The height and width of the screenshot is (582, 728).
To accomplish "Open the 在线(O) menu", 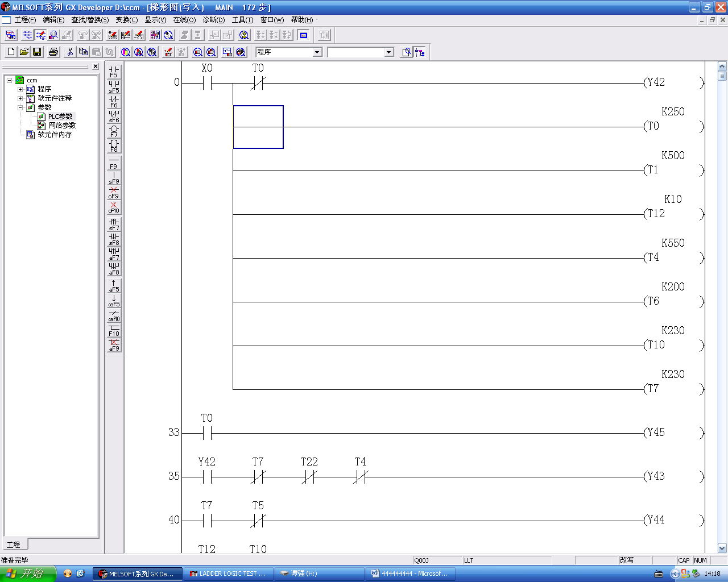I will coord(184,20).
